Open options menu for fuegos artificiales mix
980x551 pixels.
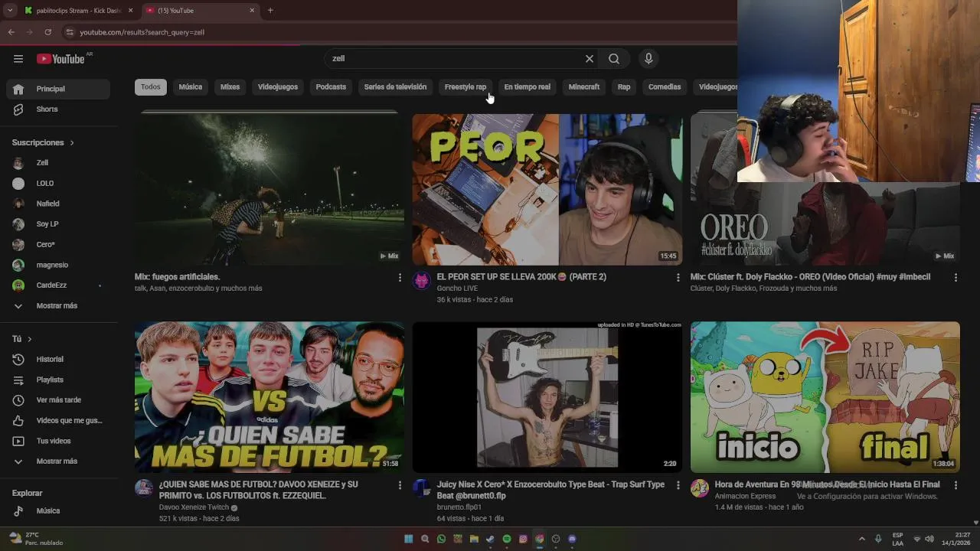coord(400,278)
